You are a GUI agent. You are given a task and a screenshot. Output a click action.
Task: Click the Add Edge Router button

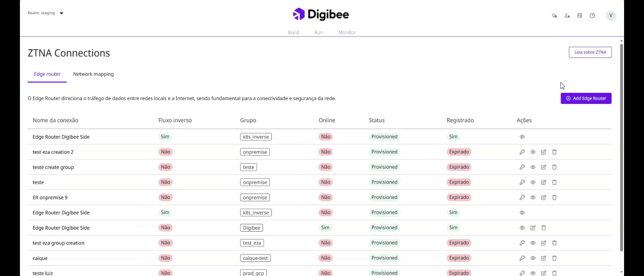pos(586,99)
